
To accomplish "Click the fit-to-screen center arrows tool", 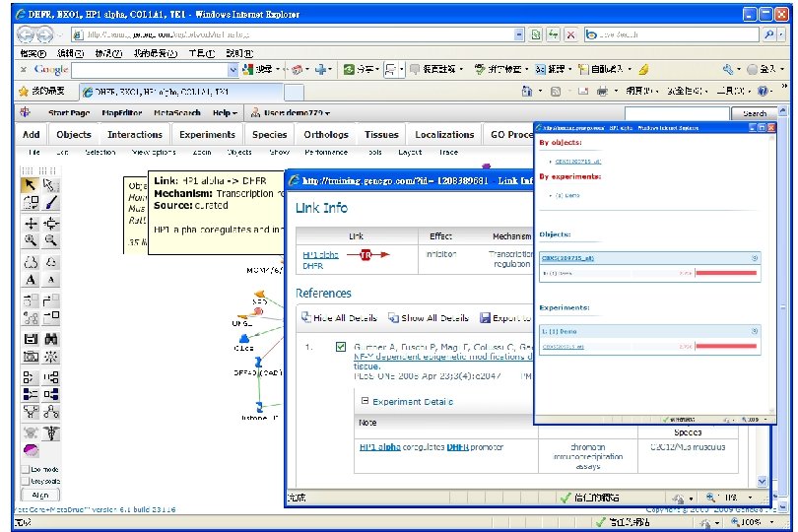I will tap(51, 223).
